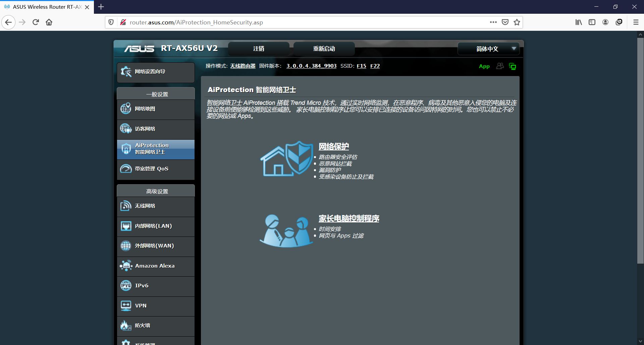Click the tracking protection shield icon

(x=111, y=22)
